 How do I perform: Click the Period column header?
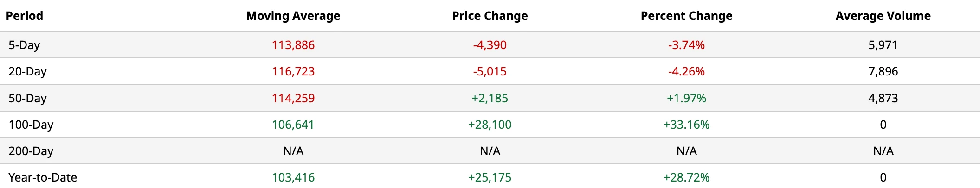coord(25,16)
